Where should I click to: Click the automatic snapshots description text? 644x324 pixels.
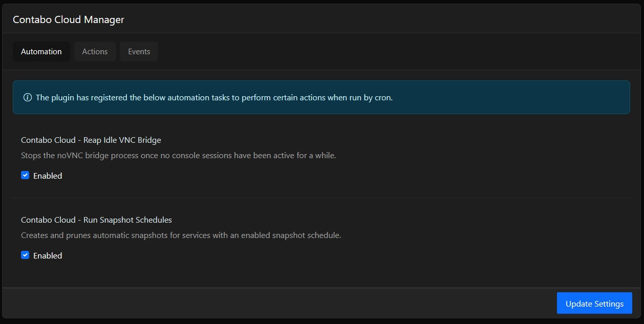click(181, 235)
